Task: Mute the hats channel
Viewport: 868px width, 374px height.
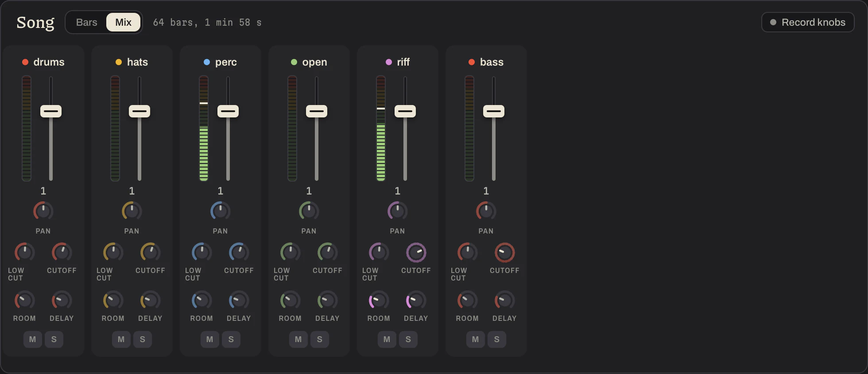Action: click(121, 339)
